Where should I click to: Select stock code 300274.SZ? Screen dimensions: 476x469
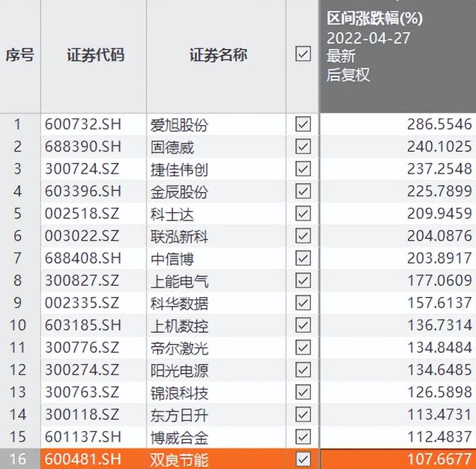pyautogui.click(x=82, y=370)
